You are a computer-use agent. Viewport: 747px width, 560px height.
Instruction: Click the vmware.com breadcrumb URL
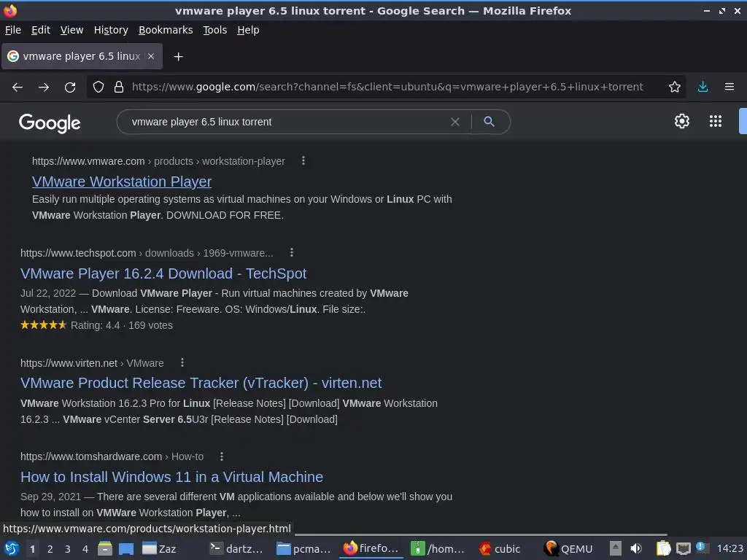pyautogui.click(x=158, y=161)
